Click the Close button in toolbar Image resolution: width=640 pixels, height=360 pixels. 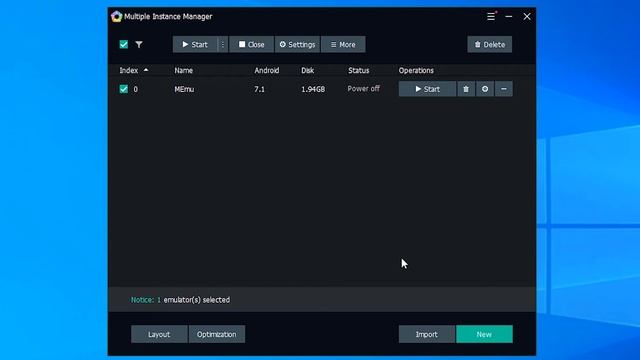coord(251,44)
